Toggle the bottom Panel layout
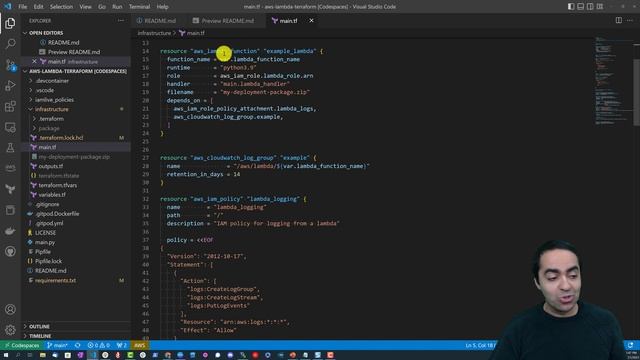 coord(580,7)
